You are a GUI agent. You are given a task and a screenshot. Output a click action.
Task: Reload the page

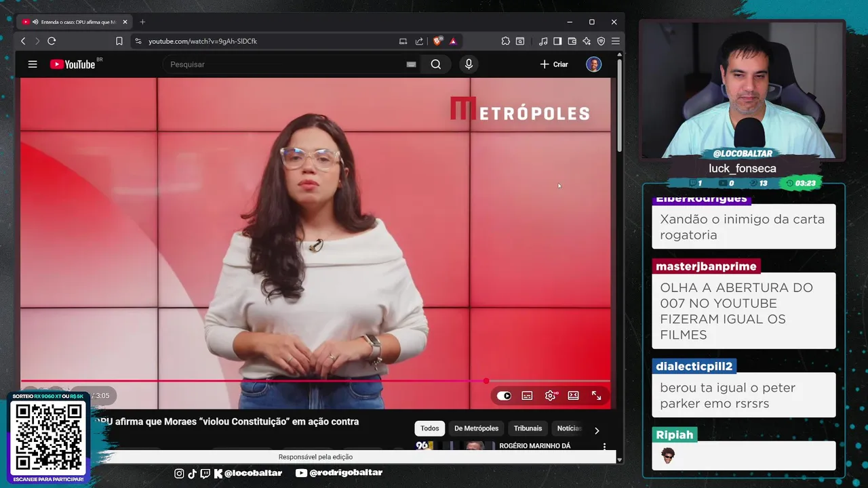coord(52,41)
